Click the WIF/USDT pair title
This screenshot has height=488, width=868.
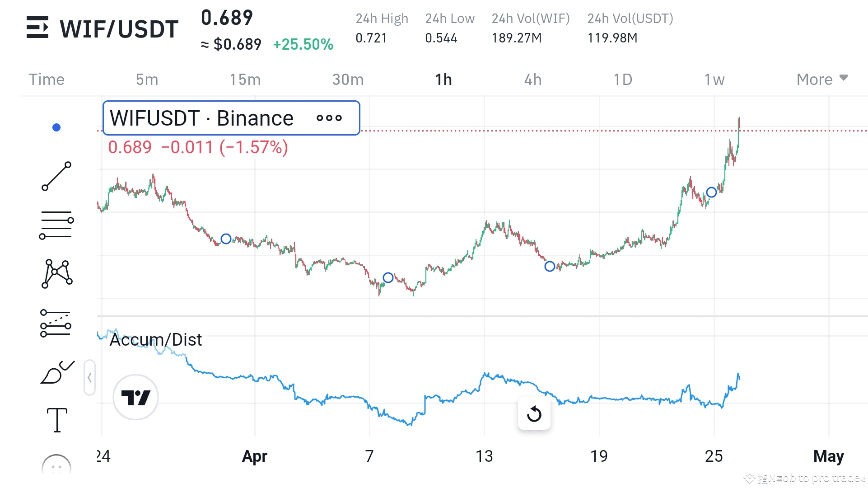click(119, 29)
